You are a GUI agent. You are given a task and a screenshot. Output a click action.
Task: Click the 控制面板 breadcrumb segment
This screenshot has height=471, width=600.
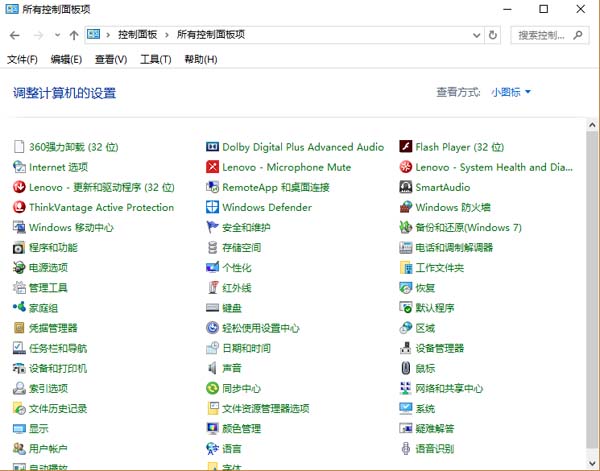pos(137,35)
